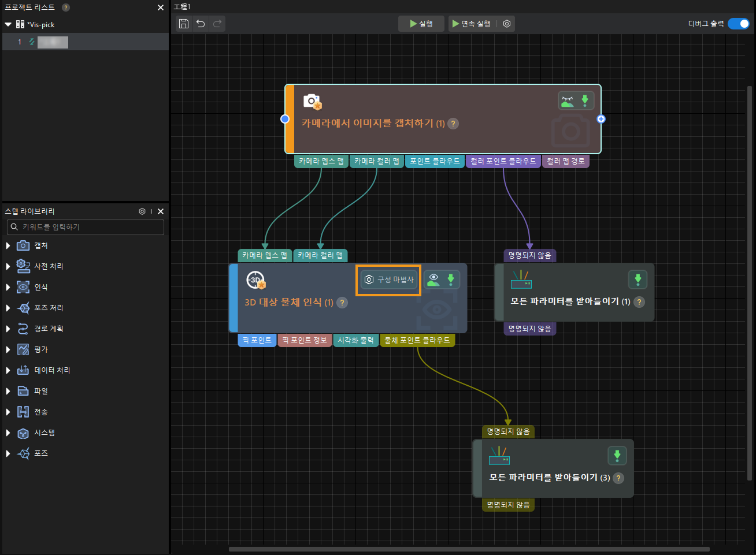756x555 pixels.
Task: Open step library settings hexagon icon
Action: (142, 211)
